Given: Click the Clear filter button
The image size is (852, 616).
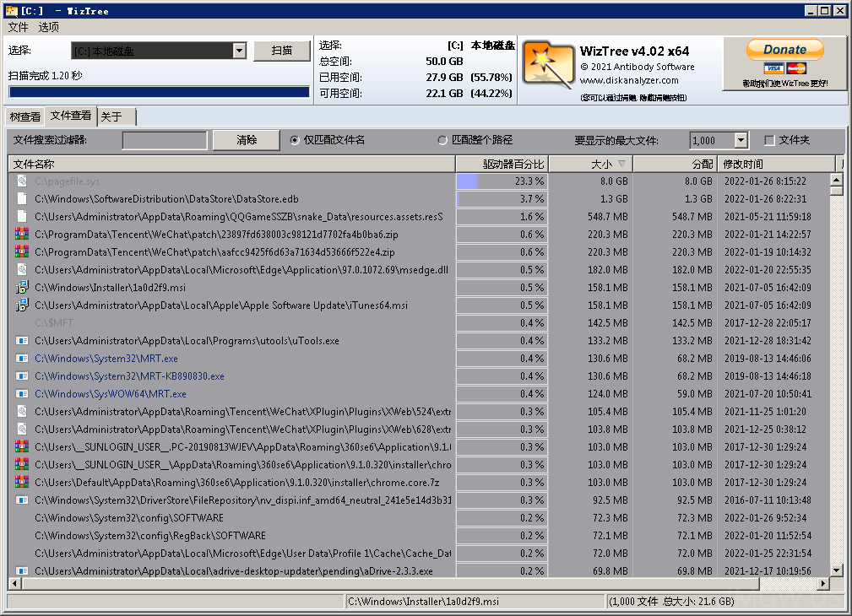Looking at the screenshot, I should 247,140.
